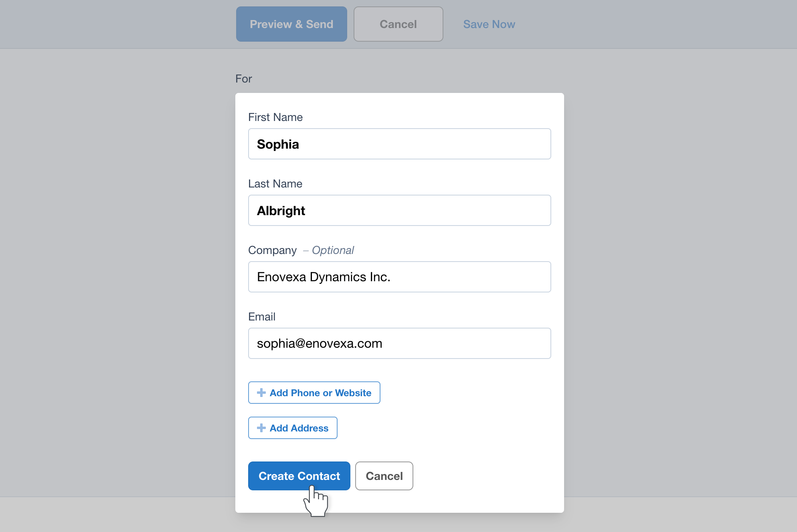Select the Company input field

[398, 277]
